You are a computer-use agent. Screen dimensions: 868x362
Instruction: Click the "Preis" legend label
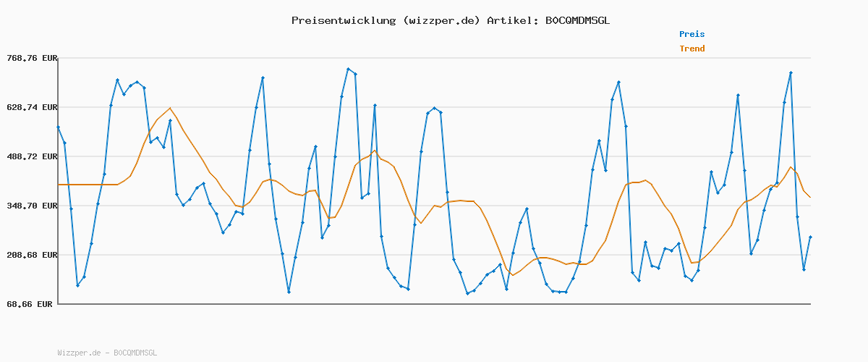692,34
